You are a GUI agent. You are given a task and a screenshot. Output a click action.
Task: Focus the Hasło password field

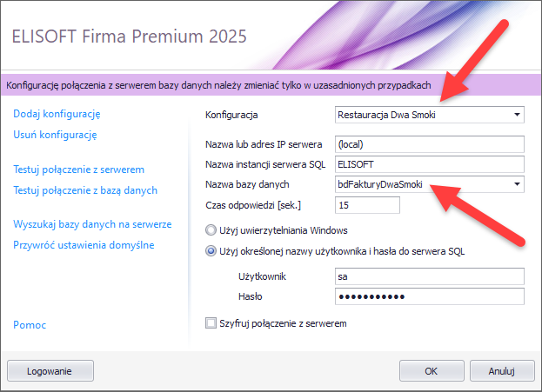(429, 297)
